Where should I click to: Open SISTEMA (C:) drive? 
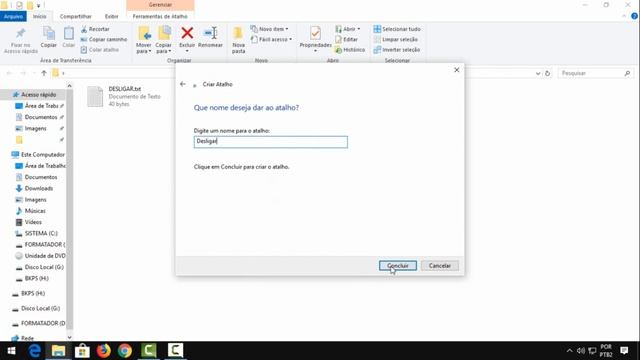(37, 233)
